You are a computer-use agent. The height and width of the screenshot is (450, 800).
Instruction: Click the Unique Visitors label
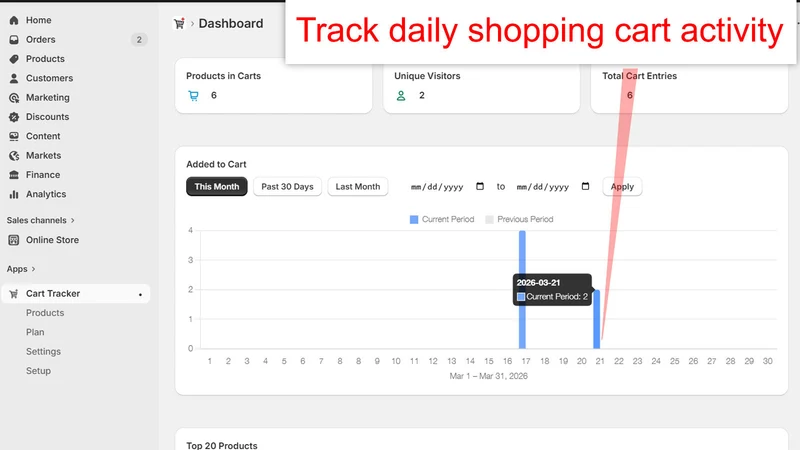[427, 76]
